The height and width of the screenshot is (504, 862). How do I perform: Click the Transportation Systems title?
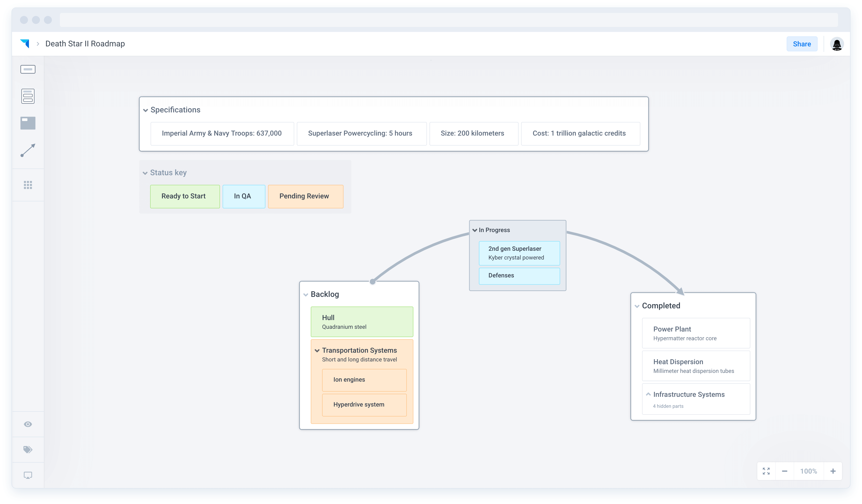pyautogui.click(x=359, y=350)
